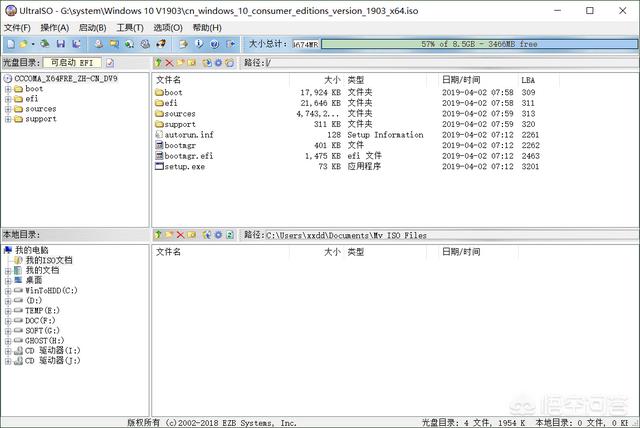Open the 启动(B) menu
The image size is (640, 428).
(x=92, y=28)
